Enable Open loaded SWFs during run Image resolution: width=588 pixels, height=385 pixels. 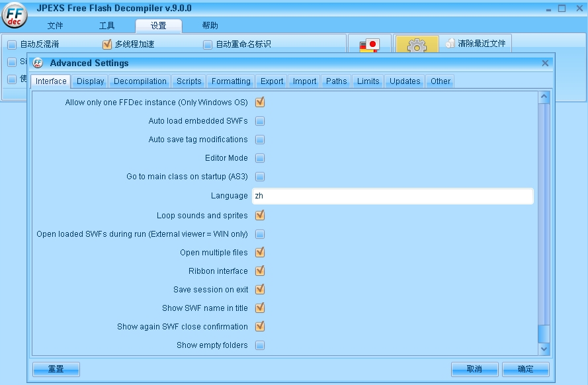(260, 234)
